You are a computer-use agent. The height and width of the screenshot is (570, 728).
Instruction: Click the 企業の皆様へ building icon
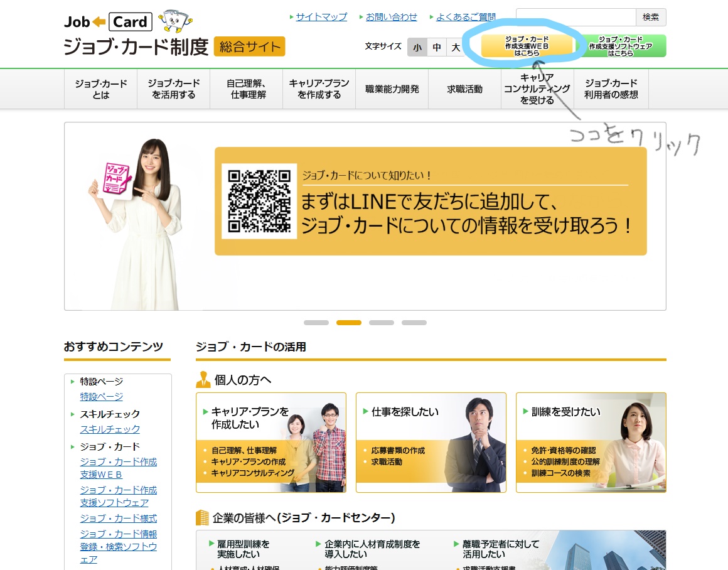[x=203, y=517]
